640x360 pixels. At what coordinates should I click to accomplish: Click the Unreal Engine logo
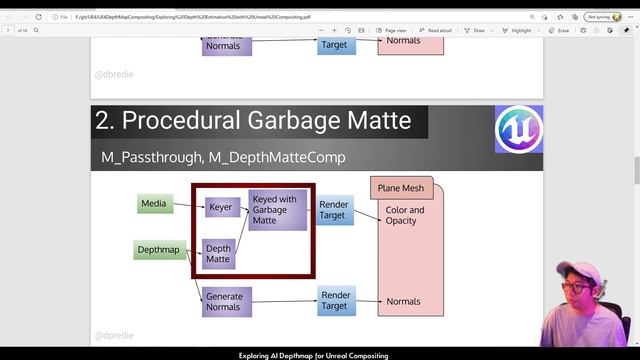[x=519, y=129]
